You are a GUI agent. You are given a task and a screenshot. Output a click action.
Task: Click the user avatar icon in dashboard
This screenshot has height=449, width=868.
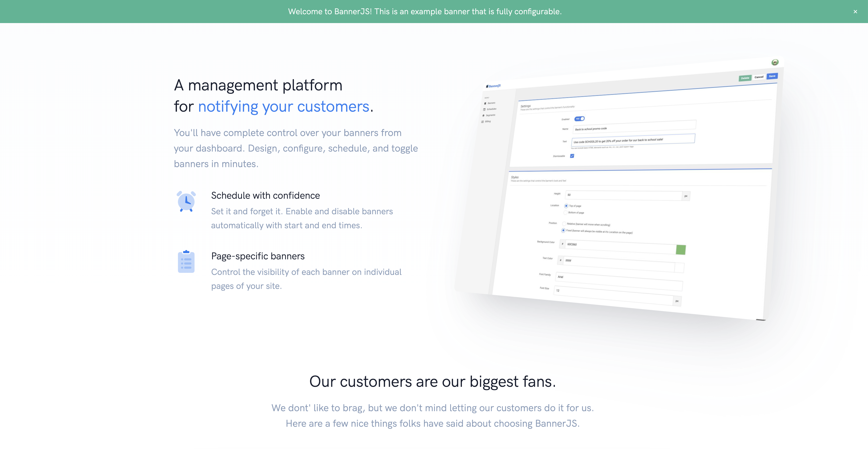pyautogui.click(x=775, y=62)
